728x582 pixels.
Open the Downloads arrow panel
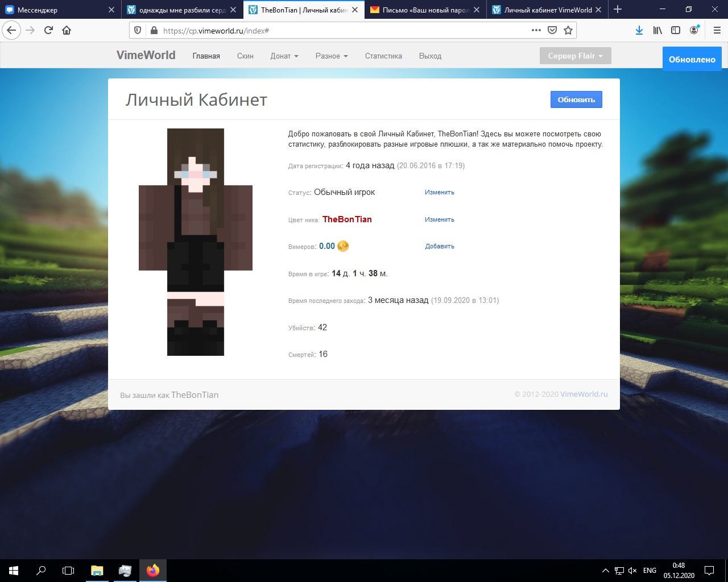(639, 30)
